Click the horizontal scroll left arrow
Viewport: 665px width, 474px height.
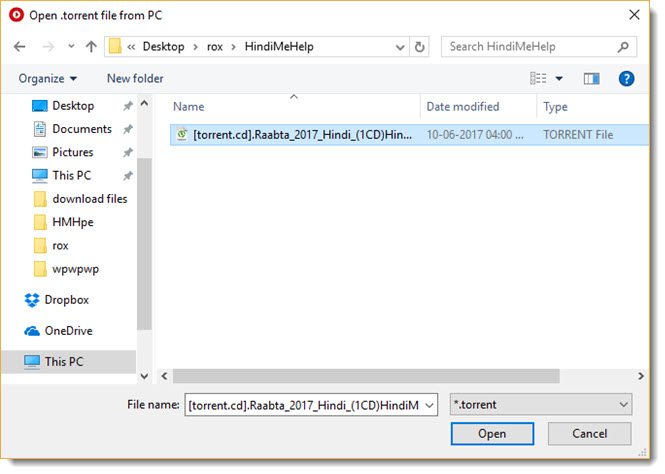click(x=165, y=376)
